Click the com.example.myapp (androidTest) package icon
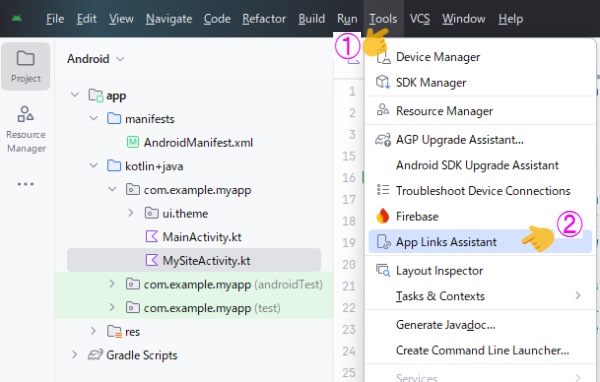Image resolution: width=600 pixels, height=382 pixels. coord(133,284)
